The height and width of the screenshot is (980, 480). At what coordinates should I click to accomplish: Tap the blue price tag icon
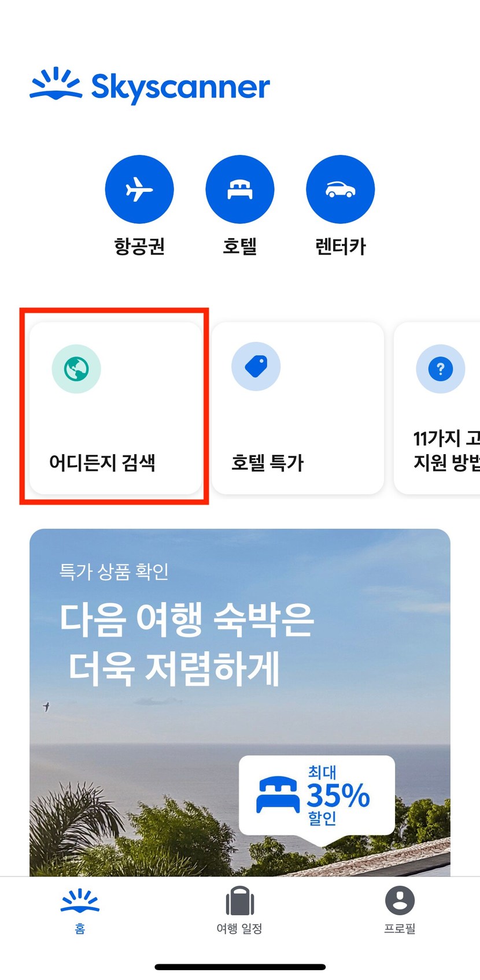click(x=256, y=366)
